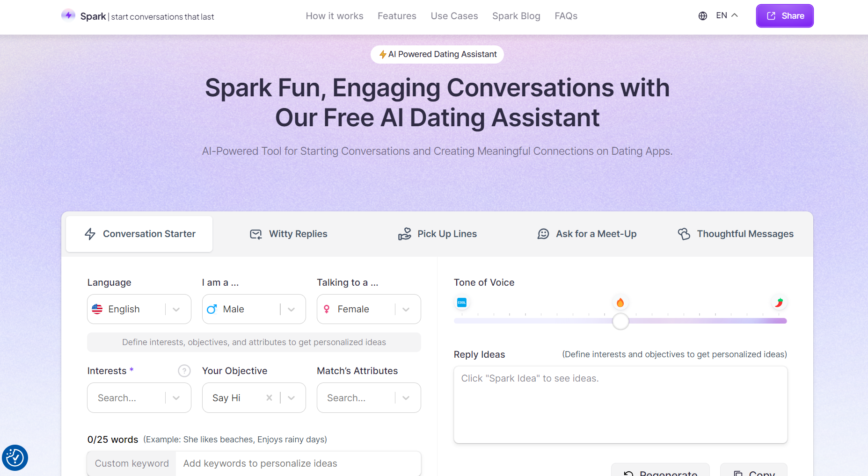868x476 pixels.
Task: Click the Ask for a Meet-Up chat icon
Action: 543,234
